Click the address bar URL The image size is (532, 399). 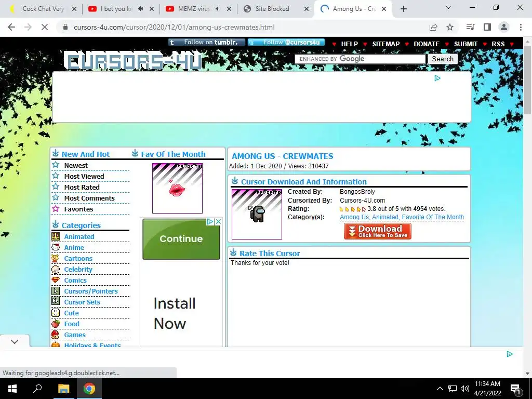[x=174, y=27]
